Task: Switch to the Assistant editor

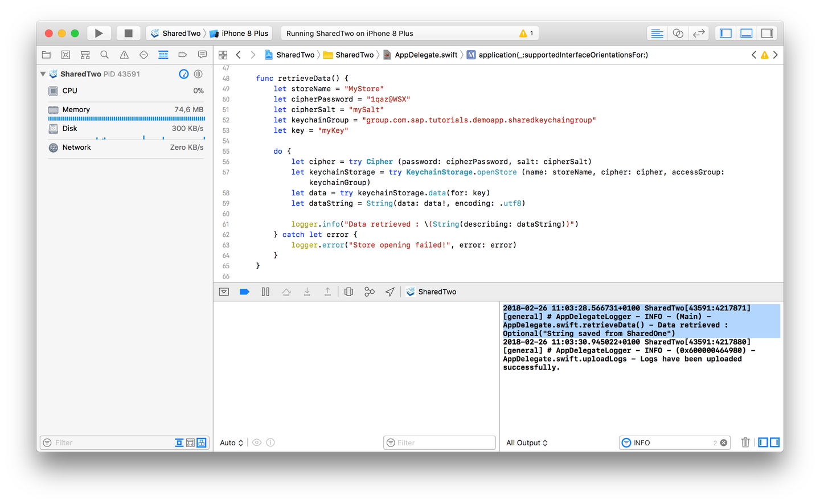Action: pos(678,33)
